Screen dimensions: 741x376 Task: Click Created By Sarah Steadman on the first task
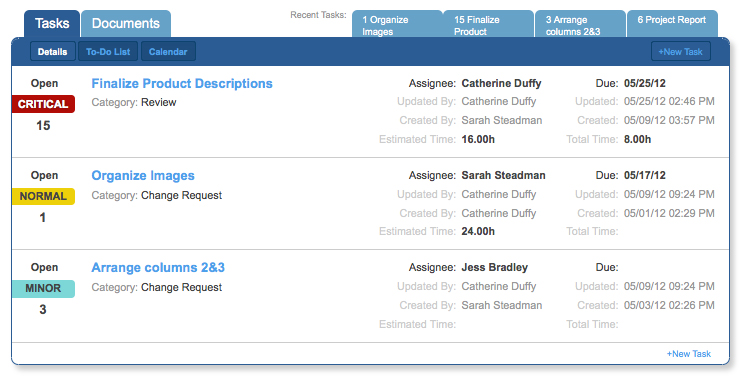(502, 120)
